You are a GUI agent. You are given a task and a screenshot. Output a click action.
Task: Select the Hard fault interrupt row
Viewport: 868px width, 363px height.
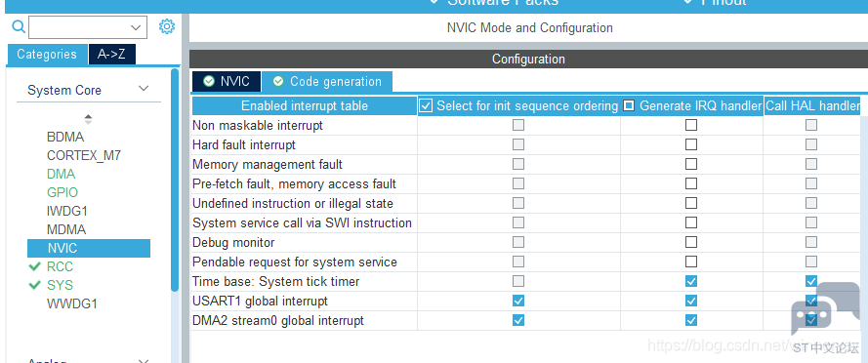526,145
